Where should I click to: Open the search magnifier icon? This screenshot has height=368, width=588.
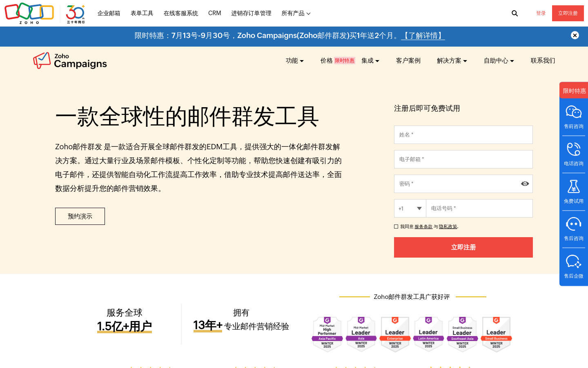tap(514, 13)
